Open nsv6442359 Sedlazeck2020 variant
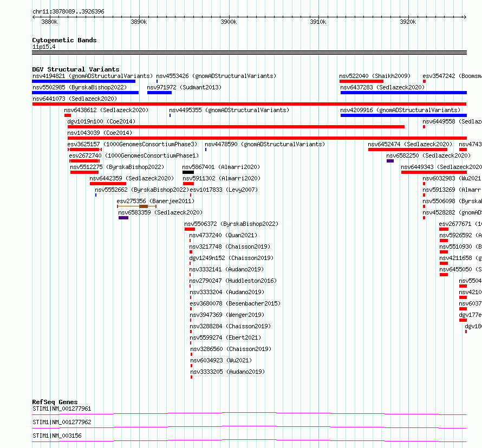Screen dimensions: 482x448 click(132, 178)
